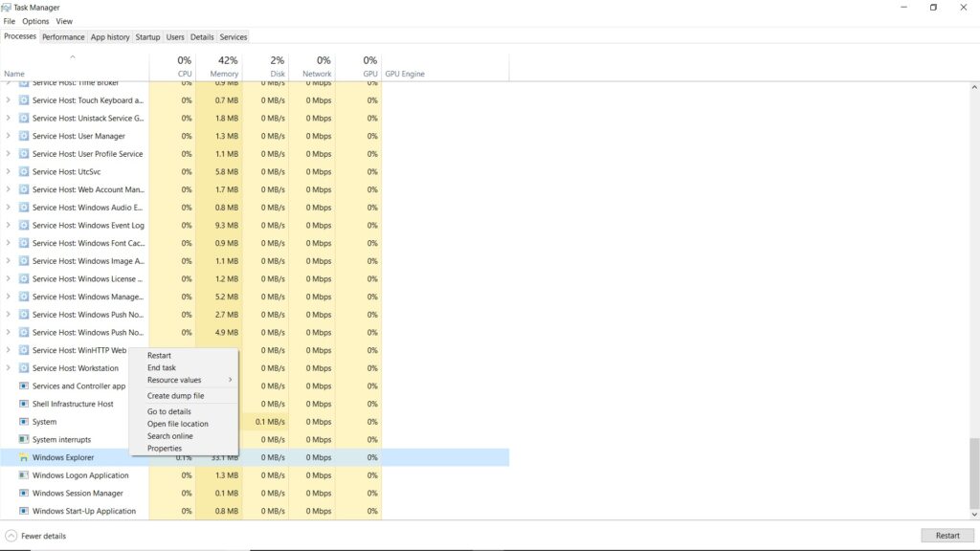Viewport: 980px width, 551px height.
Task: Click the System process icon
Action: [x=24, y=422]
